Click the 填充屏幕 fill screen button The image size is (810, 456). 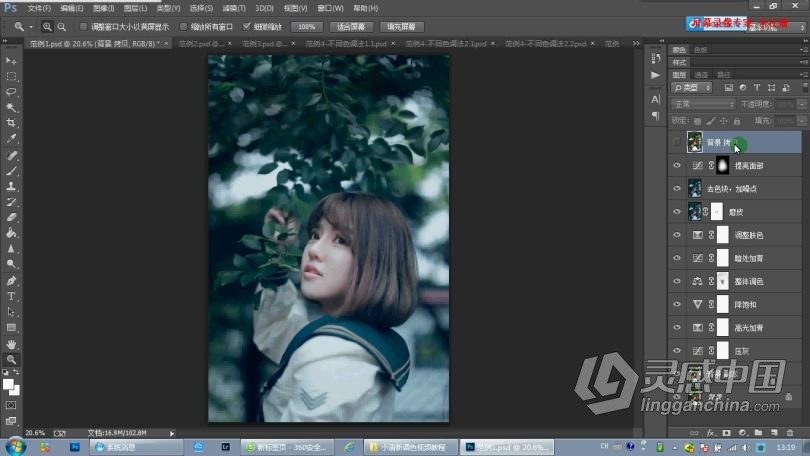click(401, 26)
